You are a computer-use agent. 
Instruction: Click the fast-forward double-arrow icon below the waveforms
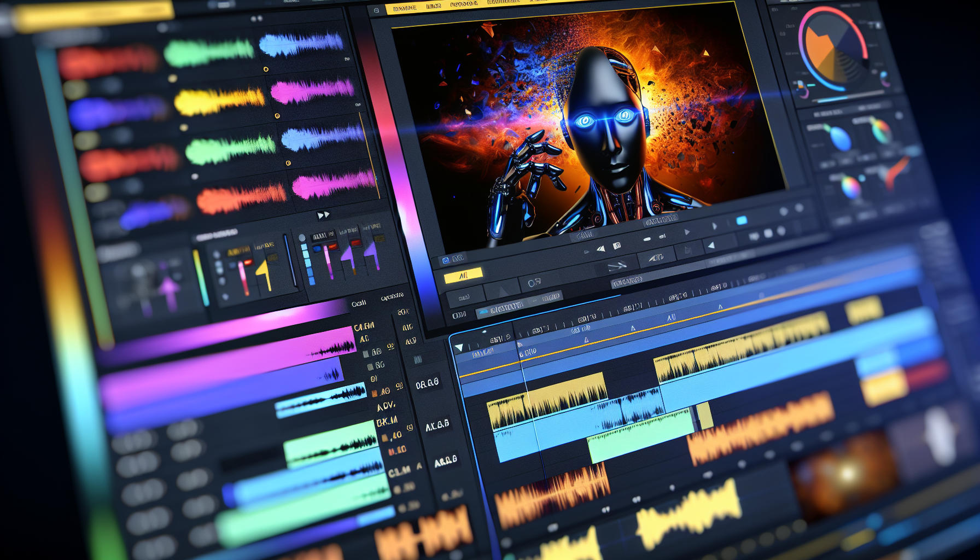pyautogui.click(x=324, y=215)
